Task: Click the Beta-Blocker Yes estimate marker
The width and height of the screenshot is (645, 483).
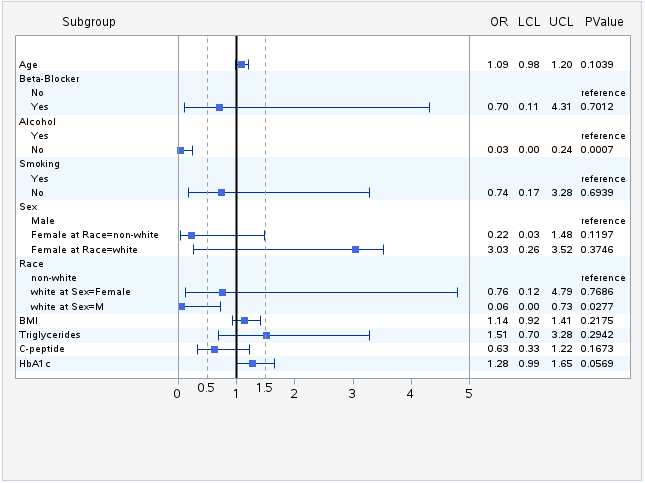Action: click(x=219, y=107)
